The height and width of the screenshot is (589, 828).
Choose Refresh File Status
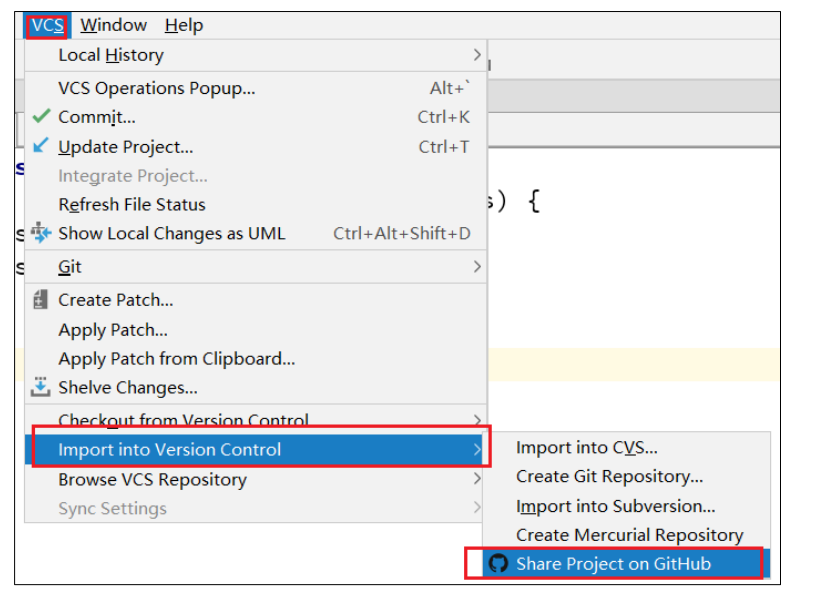(x=255, y=204)
